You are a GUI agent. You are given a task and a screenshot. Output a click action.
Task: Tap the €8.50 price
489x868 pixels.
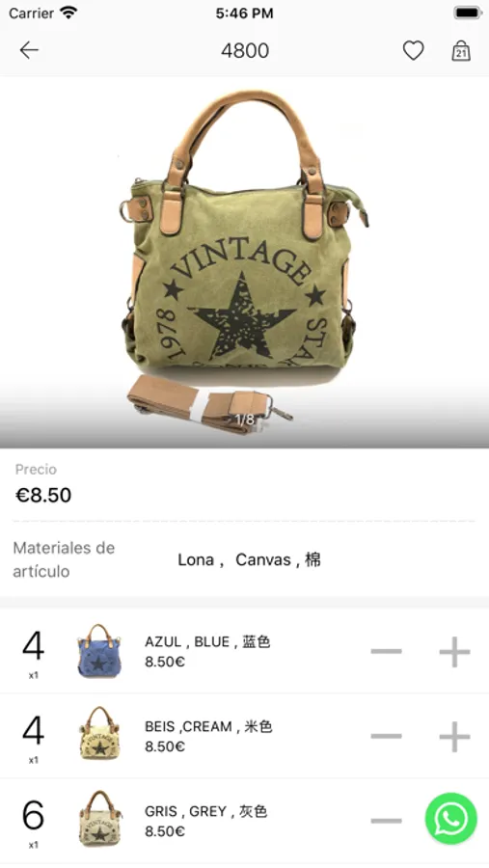[43, 495]
